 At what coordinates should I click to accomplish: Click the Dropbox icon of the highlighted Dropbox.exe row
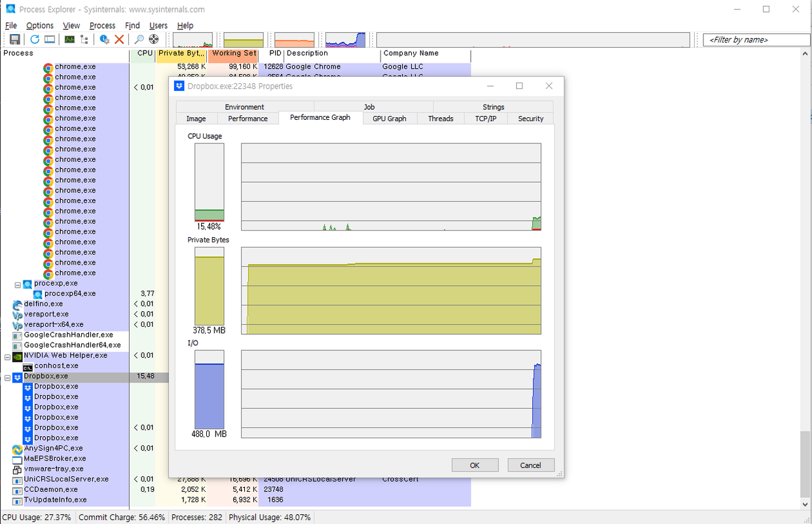pos(18,377)
